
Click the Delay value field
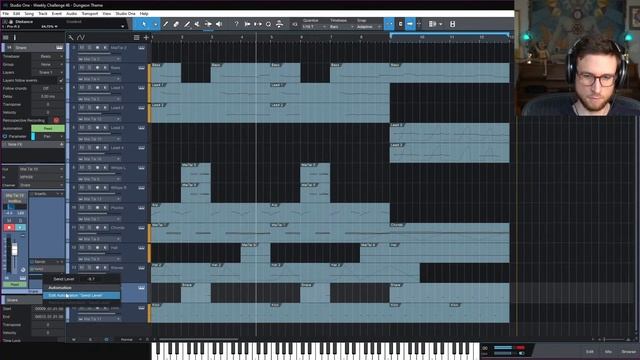click(48, 96)
